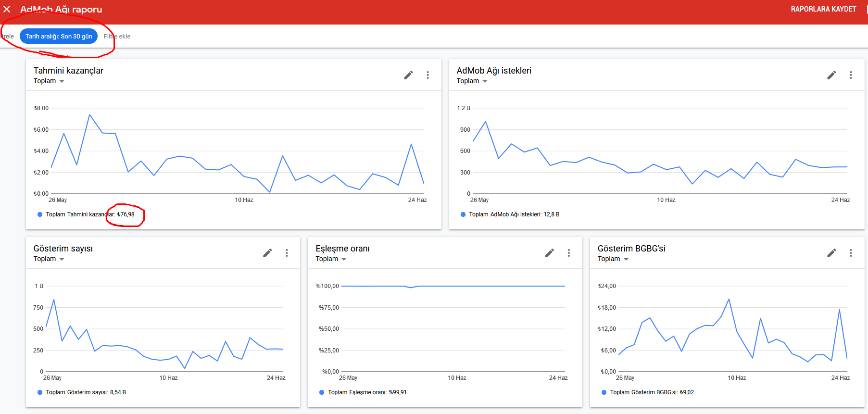Viewport: 868px width, 414px height.
Task: Click legend text Toplam Eşleşme oranı: %99,91
Action: [x=367, y=392]
